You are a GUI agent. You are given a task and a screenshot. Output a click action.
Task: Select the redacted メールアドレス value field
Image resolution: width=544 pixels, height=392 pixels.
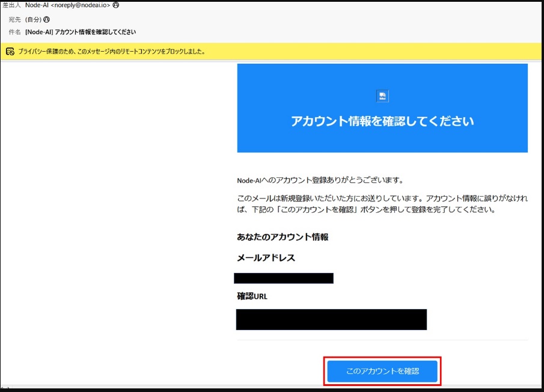[284, 278]
